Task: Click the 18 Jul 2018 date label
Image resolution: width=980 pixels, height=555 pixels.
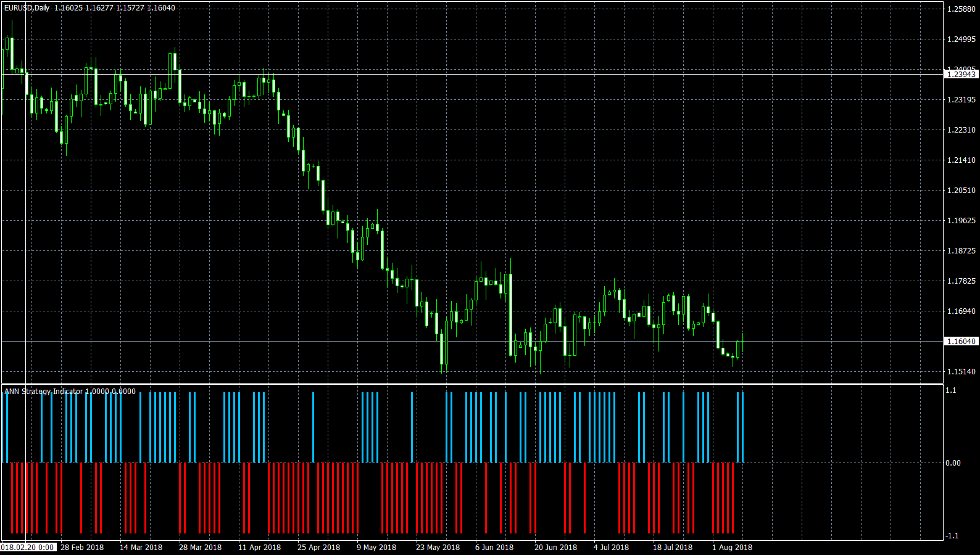Action: point(673,548)
